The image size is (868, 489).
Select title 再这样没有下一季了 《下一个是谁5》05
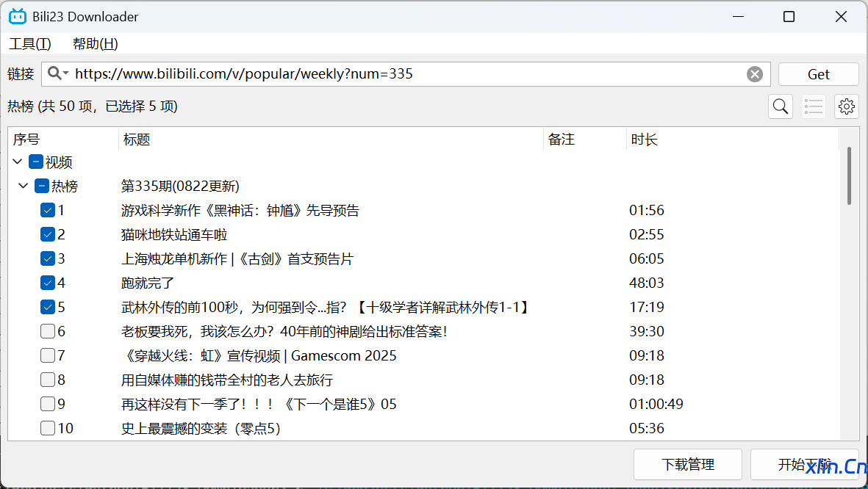(x=259, y=405)
